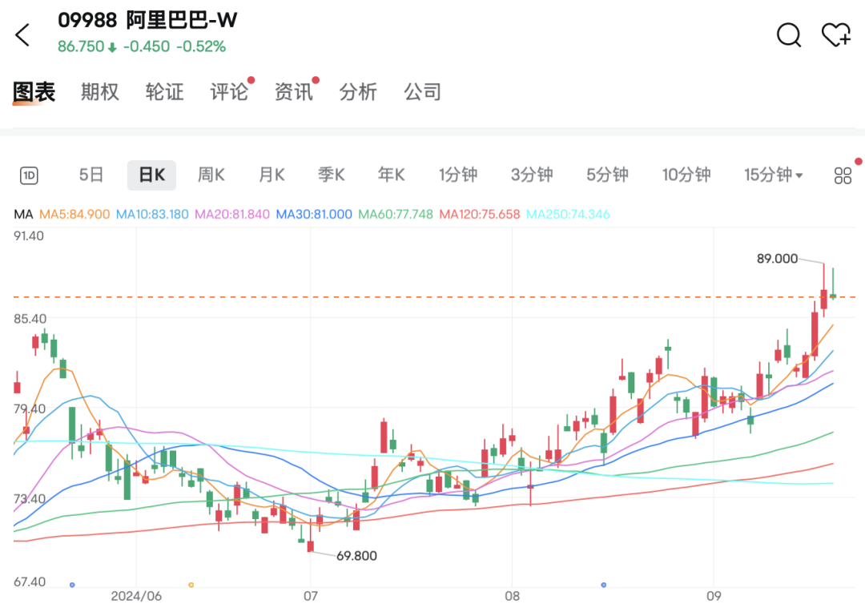Image resolution: width=865 pixels, height=616 pixels.
Task: Click the MA indicator label
Action: point(23,214)
